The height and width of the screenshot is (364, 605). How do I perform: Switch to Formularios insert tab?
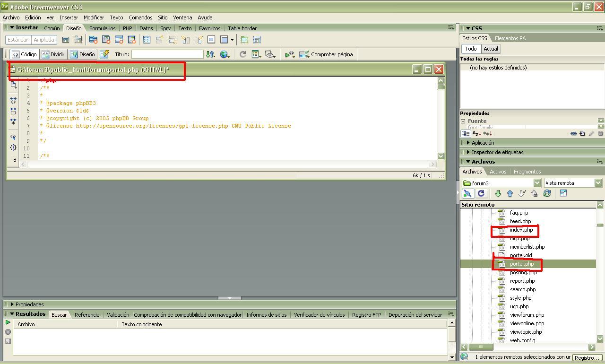coord(102,28)
